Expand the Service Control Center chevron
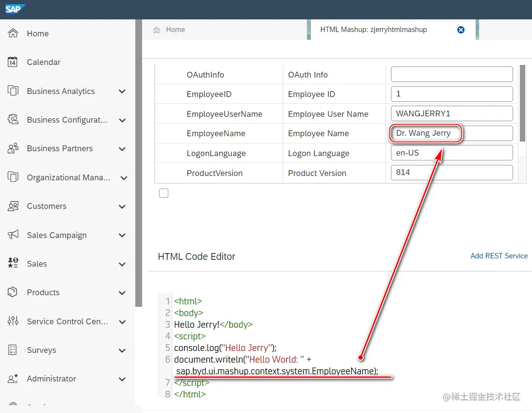 [x=122, y=321]
